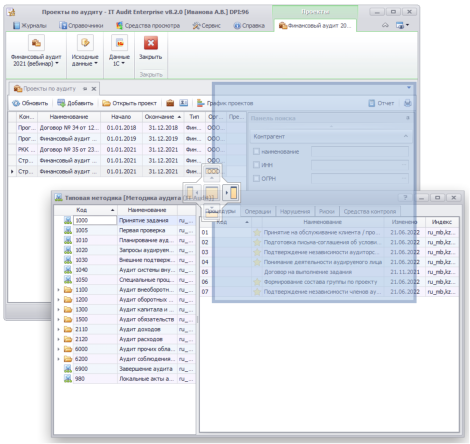Click Обновить in projects toolbar
The height and width of the screenshot is (444, 470).
click(30, 103)
